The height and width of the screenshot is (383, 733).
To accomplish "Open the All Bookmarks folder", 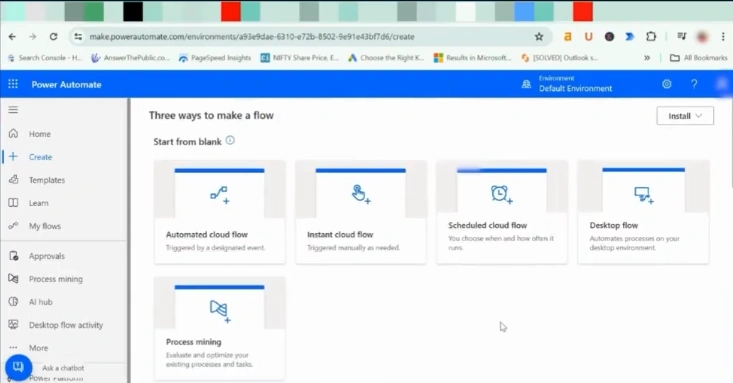I will click(699, 58).
